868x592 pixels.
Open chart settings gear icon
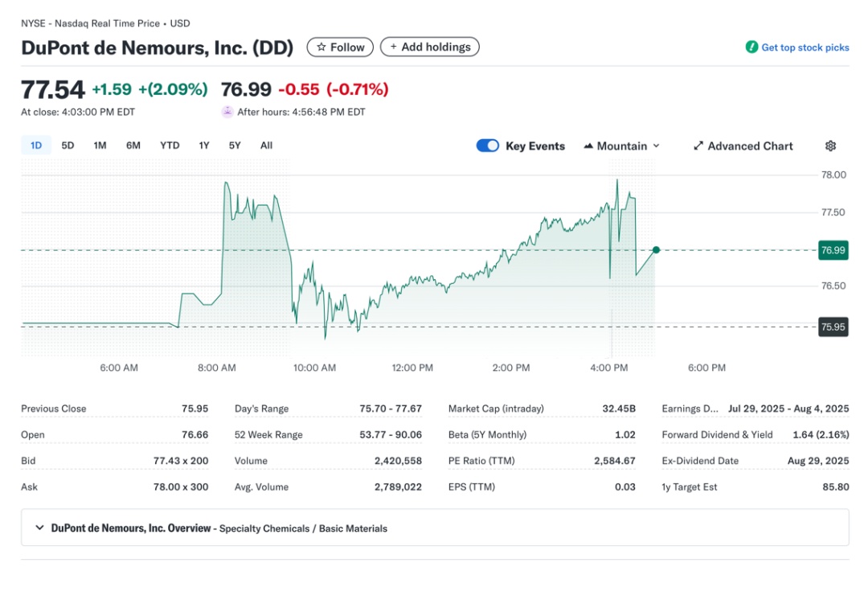point(830,146)
